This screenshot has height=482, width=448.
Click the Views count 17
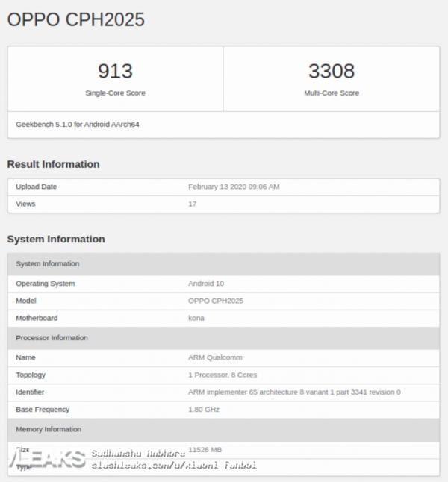(x=193, y=204)
